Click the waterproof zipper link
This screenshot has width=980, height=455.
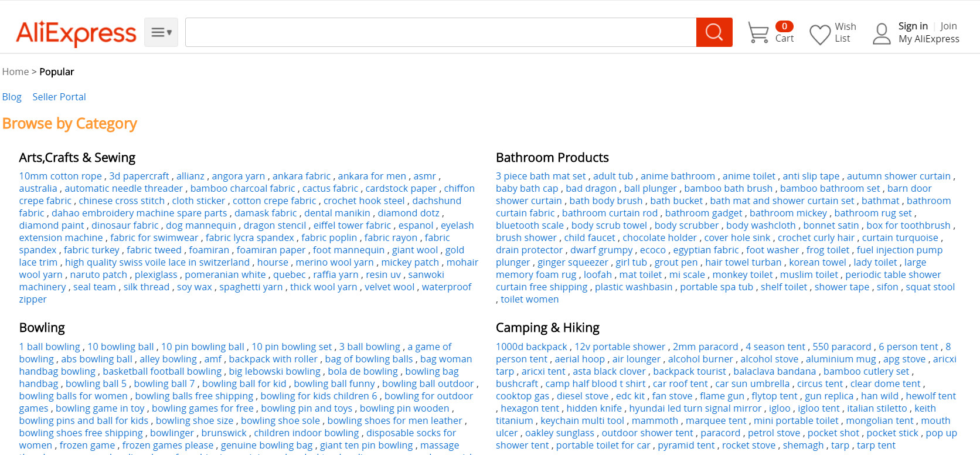(446, 287)
